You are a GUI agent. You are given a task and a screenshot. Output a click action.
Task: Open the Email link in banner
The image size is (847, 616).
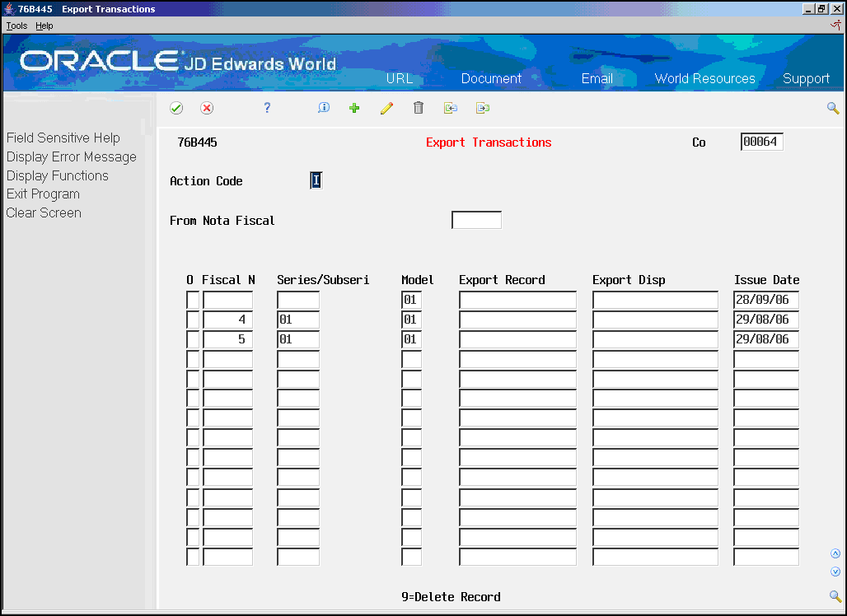pos(597,78)
